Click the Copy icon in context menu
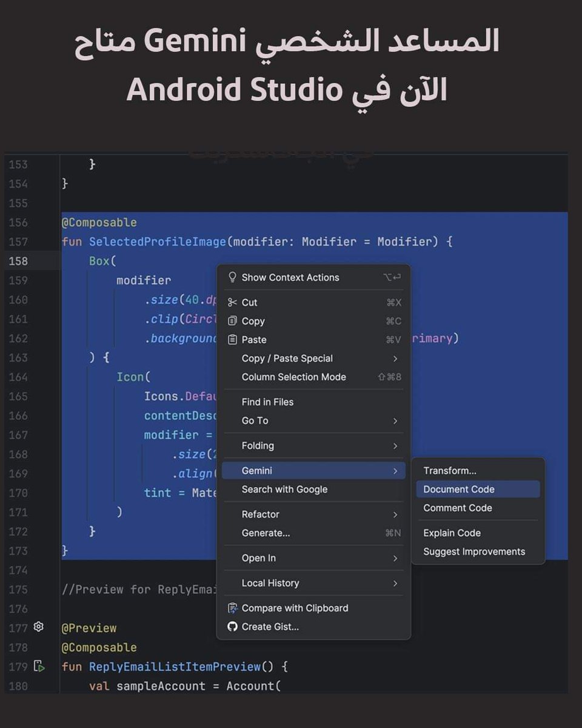The image size is (582, 728). point(232,321)
